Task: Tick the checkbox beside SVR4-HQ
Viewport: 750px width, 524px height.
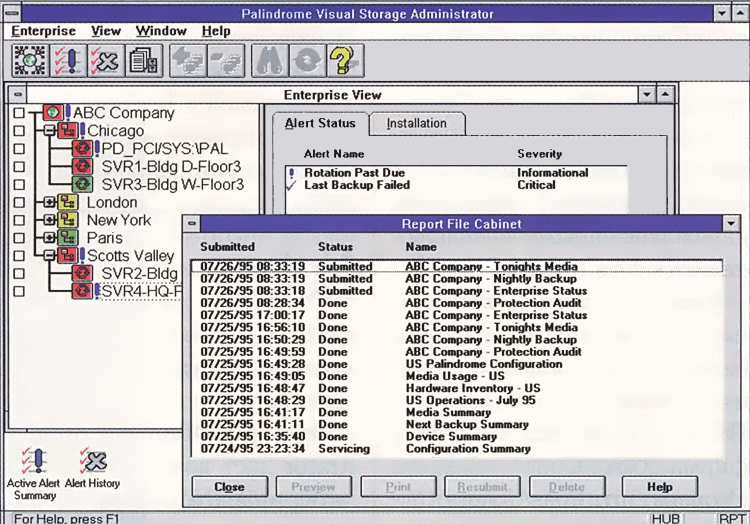Action: point(19,291)
